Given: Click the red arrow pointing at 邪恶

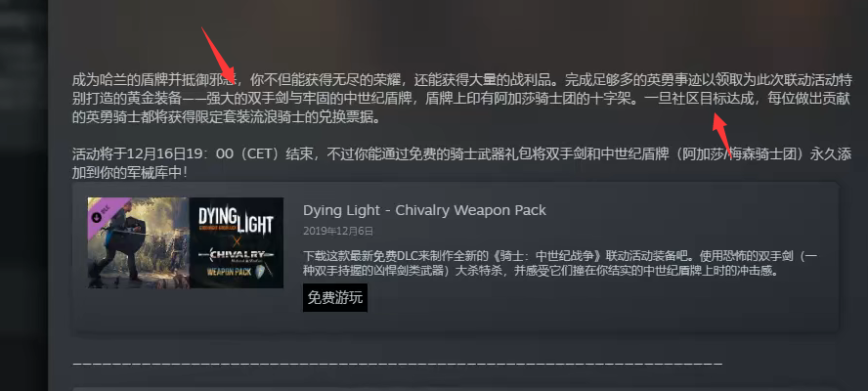Looking at the screenshot, I should [218, 56].
